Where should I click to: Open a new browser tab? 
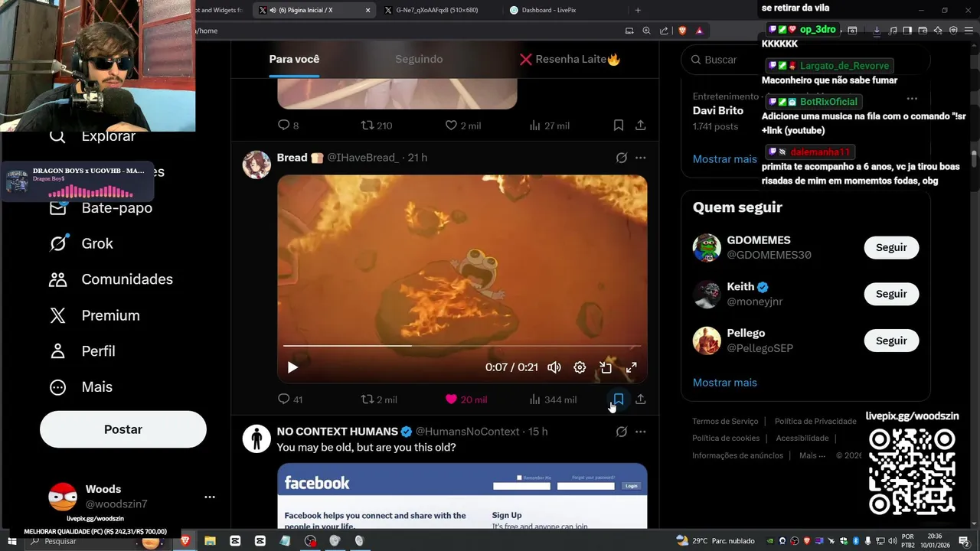[638, 10]
